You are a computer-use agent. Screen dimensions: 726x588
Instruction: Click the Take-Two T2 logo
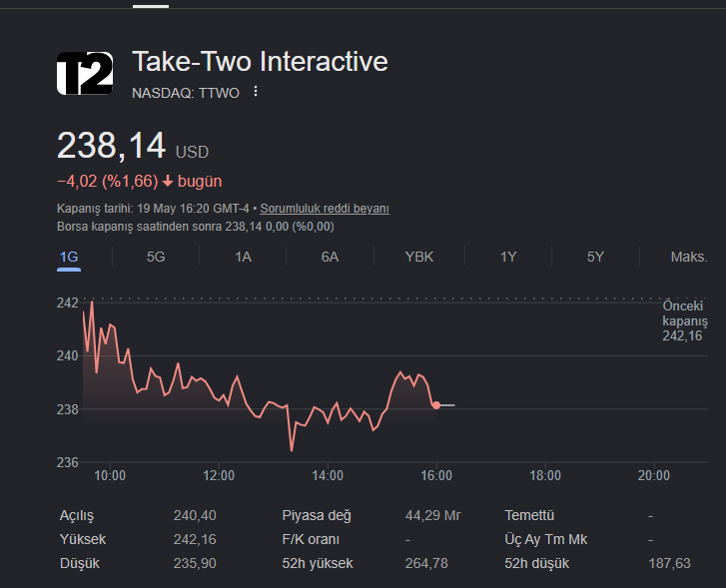(x=85, y=73)
